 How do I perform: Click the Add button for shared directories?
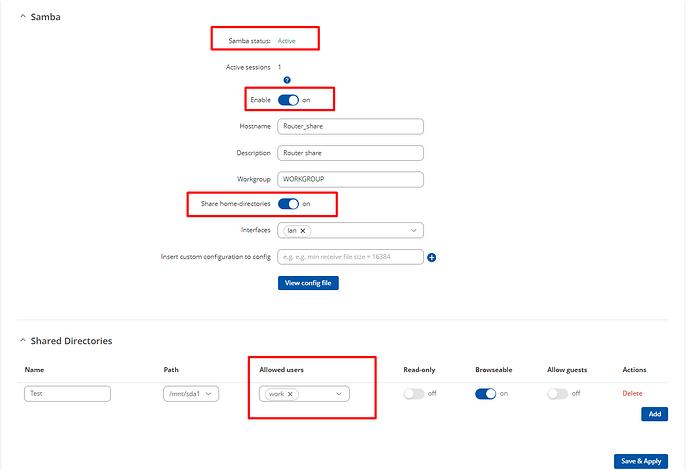[654, 414]
